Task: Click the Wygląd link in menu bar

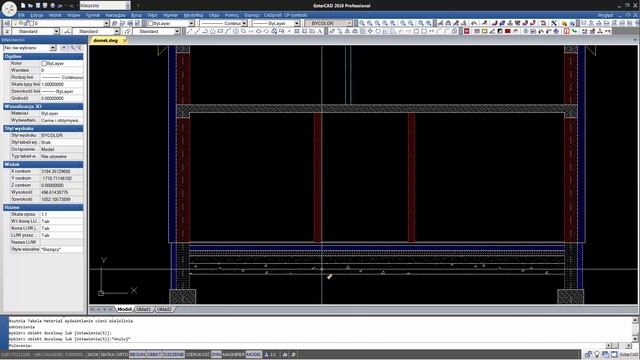Action: coord(605,15)
